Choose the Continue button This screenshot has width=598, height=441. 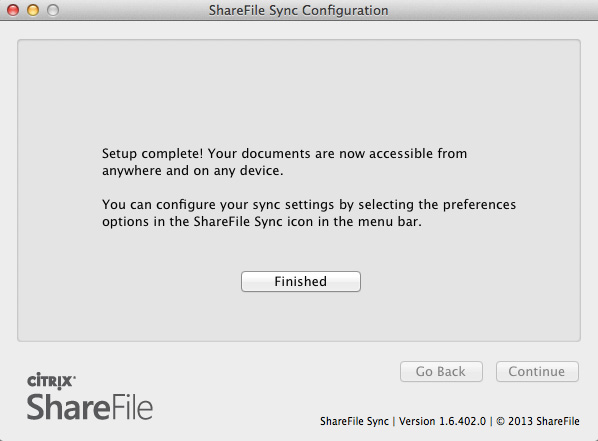coord(537,372)
